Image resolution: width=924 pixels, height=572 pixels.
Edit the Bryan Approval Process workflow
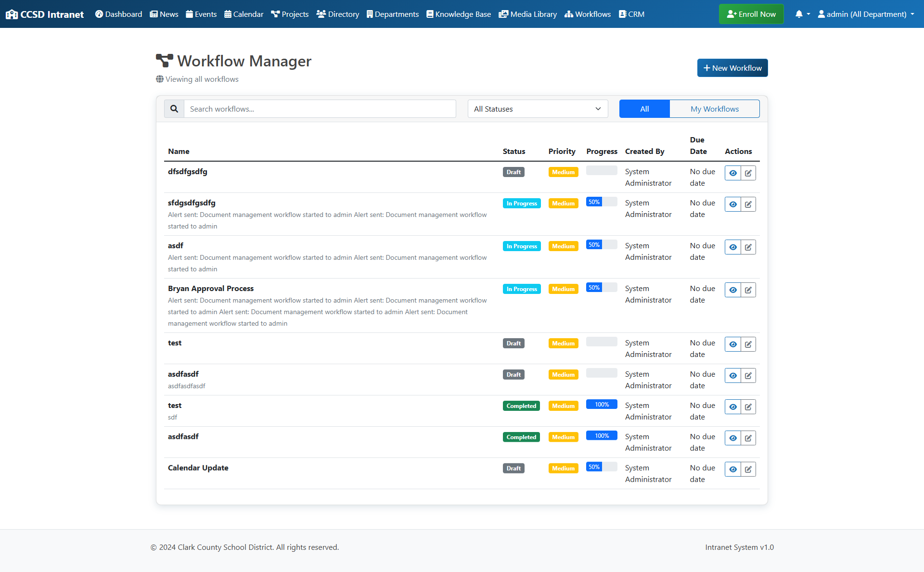point(748,290)
